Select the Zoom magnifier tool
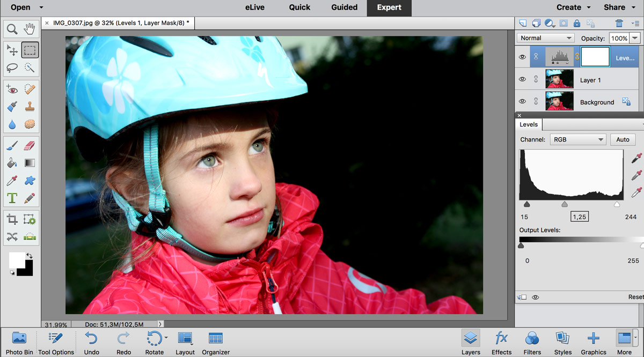The width and height of the screenshot is (644, 357). (x=12, y=29)
